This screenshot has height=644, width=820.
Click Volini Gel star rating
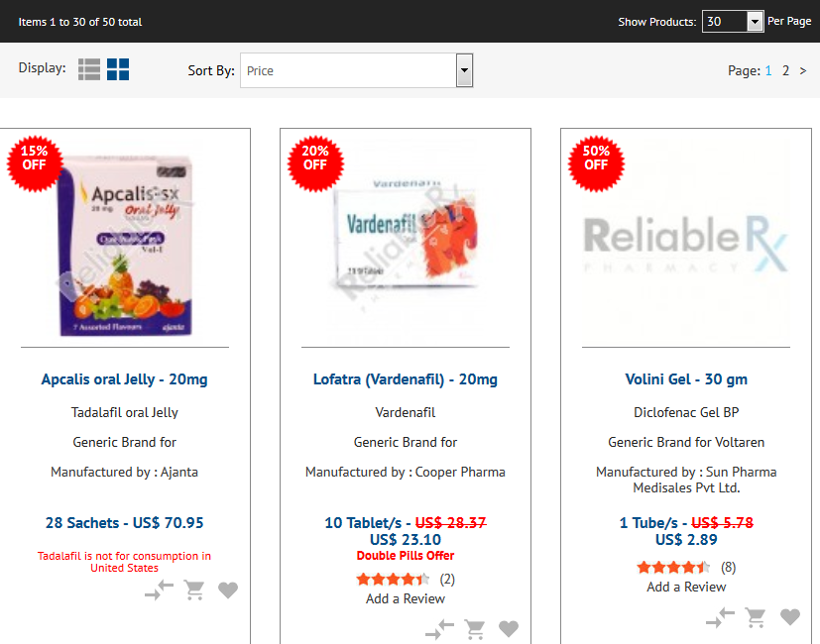pos(673,567)
